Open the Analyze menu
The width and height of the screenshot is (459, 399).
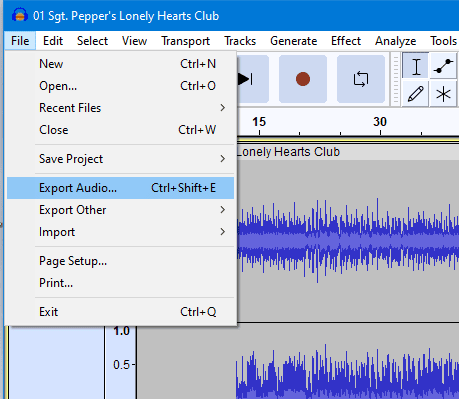pos(395,41)
